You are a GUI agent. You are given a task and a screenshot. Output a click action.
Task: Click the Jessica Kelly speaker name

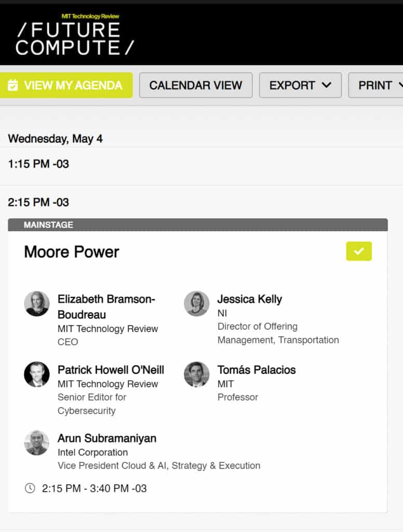pyautogui.click(x=250, y=299)
